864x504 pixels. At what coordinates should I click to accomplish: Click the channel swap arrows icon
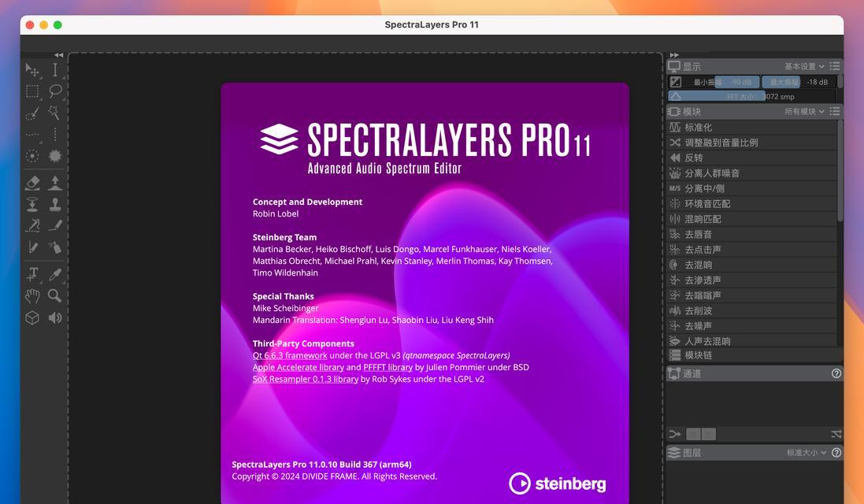[x=836, y=434]
